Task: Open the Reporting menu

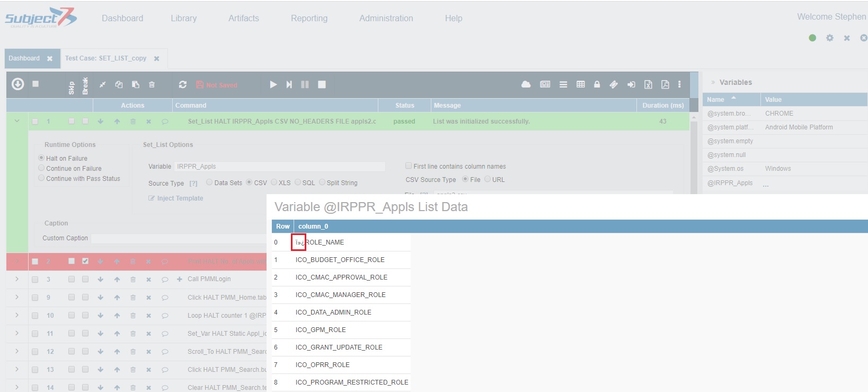Action: (x=309, y=18)
